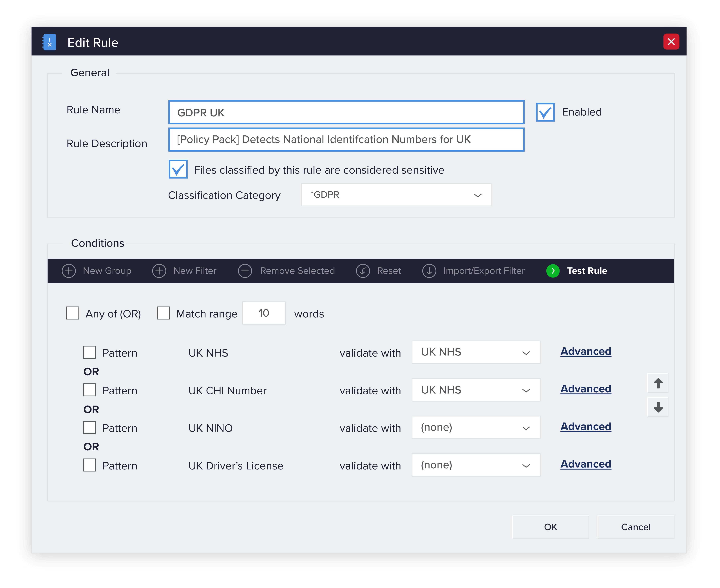Open Advanced settings for UK NHS pattern

586,352
